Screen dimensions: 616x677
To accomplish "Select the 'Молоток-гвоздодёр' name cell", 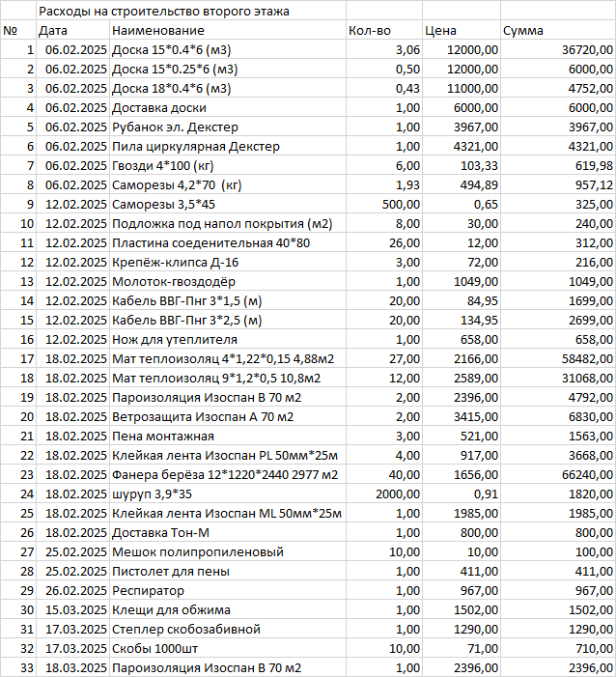I will pos(166,281).
